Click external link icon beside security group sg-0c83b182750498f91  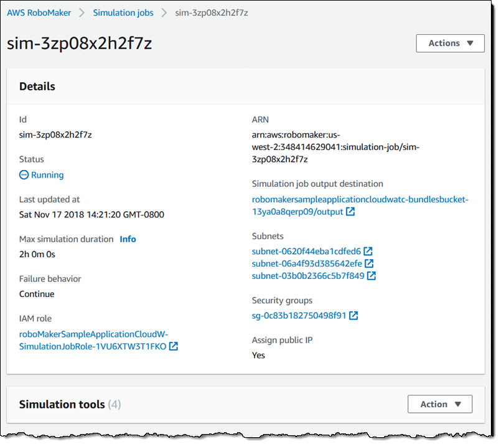(x=353, y=316)
